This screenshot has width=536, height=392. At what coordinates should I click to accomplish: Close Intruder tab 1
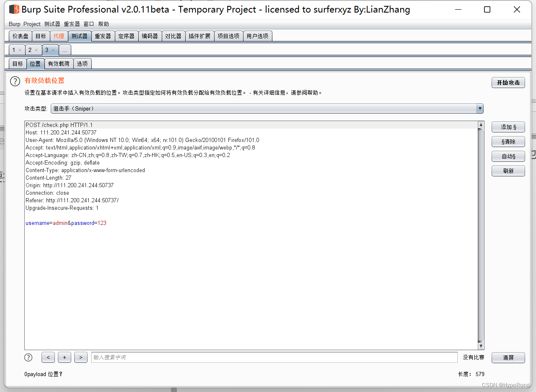point(20,50)
